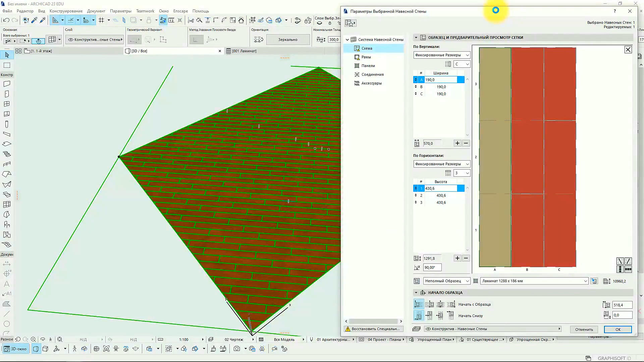Open the Неполный Образец dropdown
This screenshot has width=644, height=362.
pos(446,281)
